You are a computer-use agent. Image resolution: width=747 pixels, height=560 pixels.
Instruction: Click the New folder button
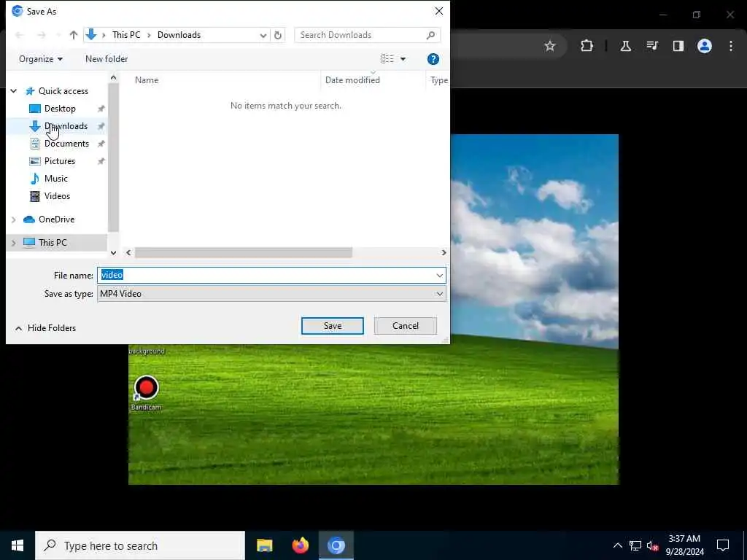107,59
